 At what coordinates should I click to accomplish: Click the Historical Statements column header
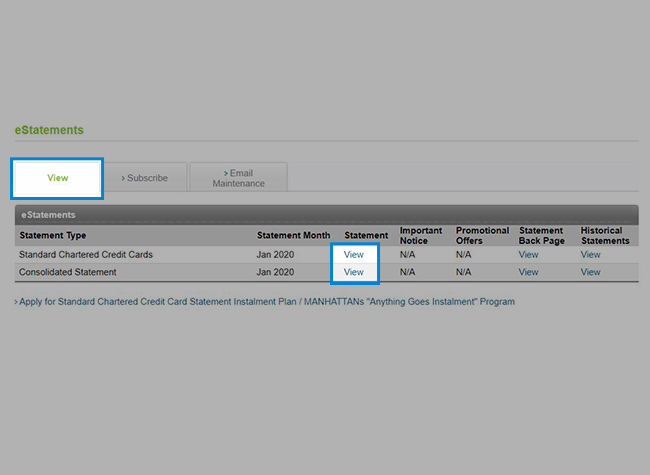pos(605,235)
